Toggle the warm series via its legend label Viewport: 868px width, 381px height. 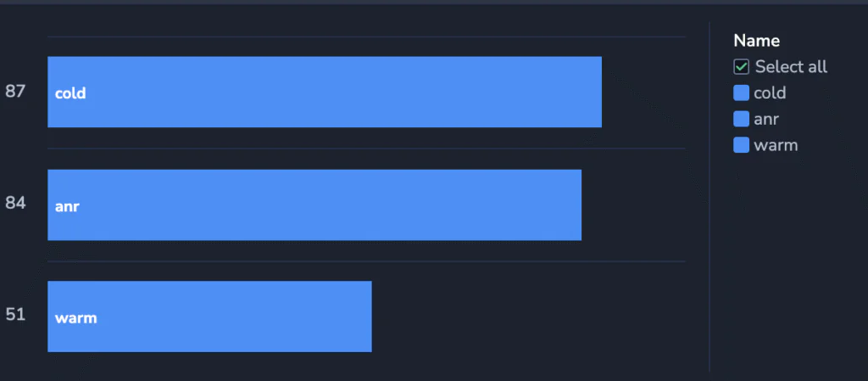(776, 146)
